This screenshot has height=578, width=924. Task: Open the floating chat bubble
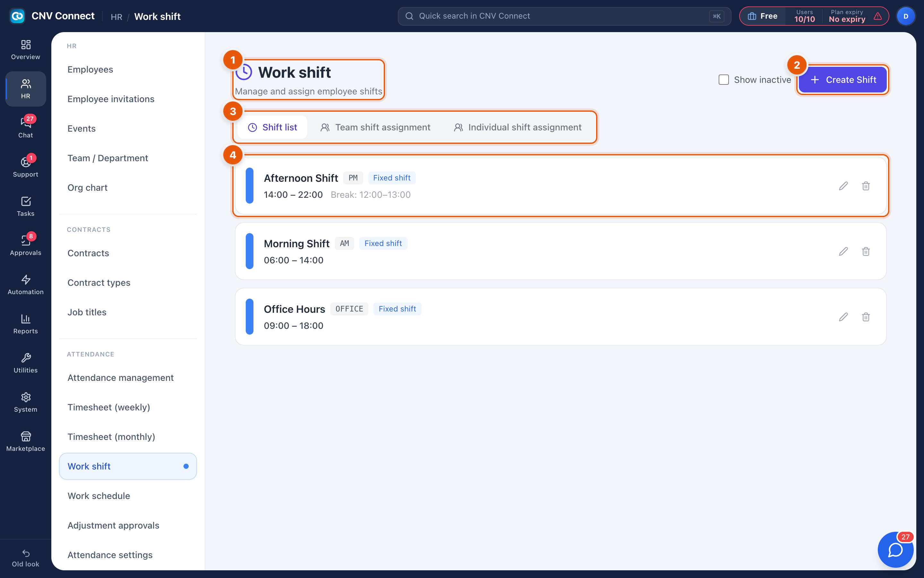895,550
